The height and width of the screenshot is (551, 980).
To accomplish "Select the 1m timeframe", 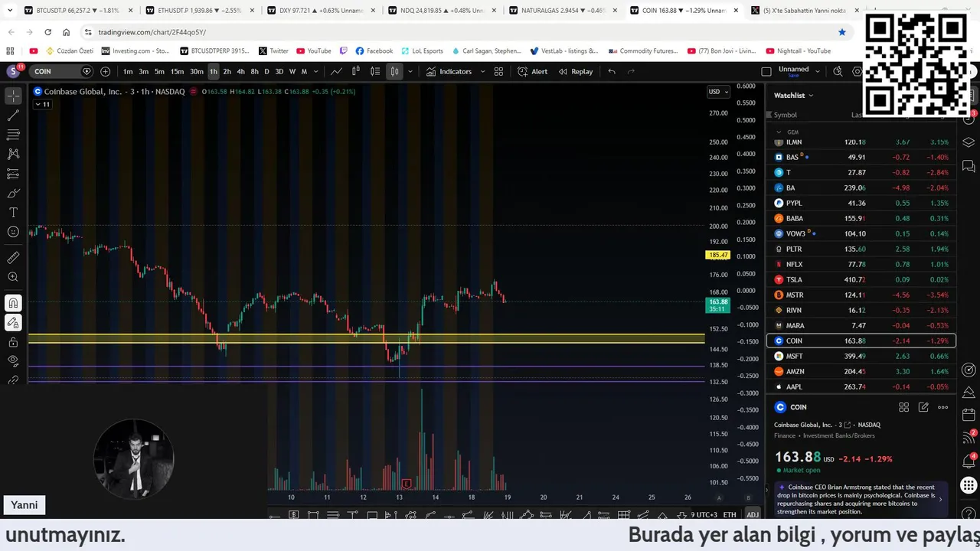I will pos(128,71).
